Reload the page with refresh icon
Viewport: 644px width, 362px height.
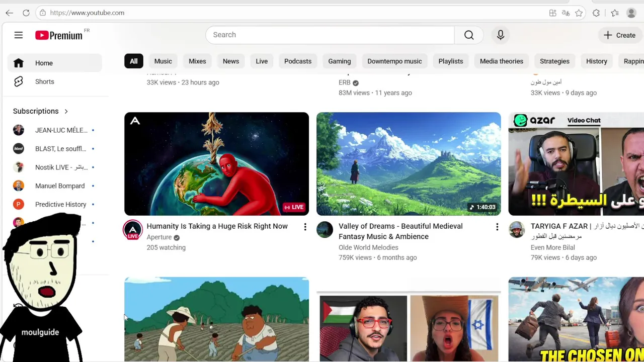pyautogui.click(x=26, y=13)
